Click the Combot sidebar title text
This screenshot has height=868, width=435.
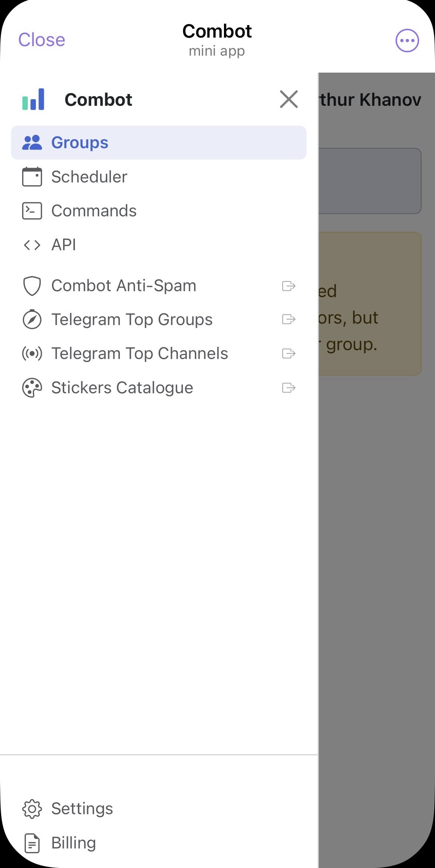(98, 100)
